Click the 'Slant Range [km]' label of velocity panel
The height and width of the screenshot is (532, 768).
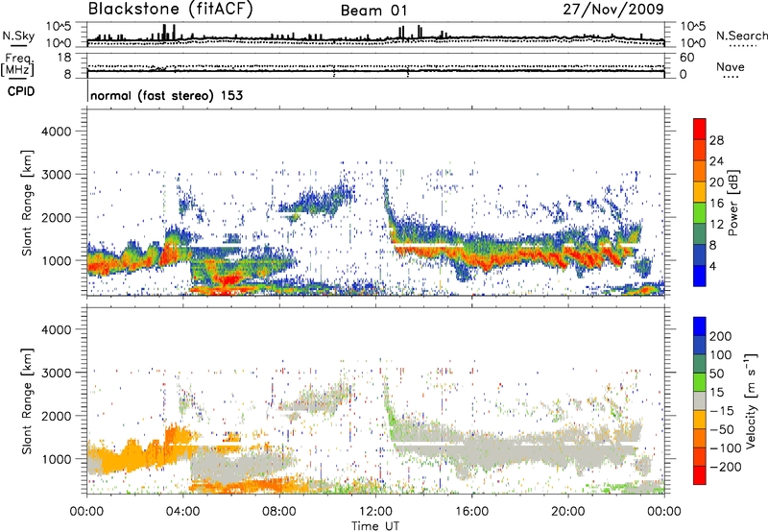point(27,400)
